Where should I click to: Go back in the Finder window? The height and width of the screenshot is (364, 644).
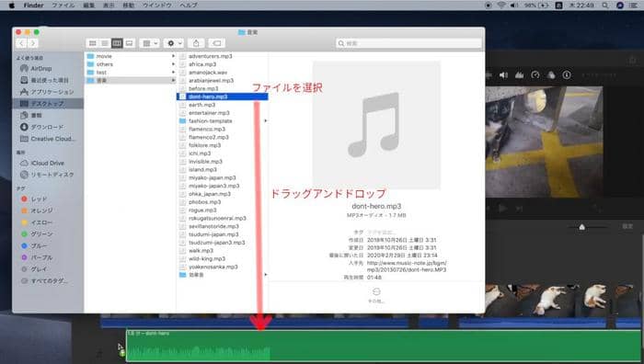(x=21, y=43)
